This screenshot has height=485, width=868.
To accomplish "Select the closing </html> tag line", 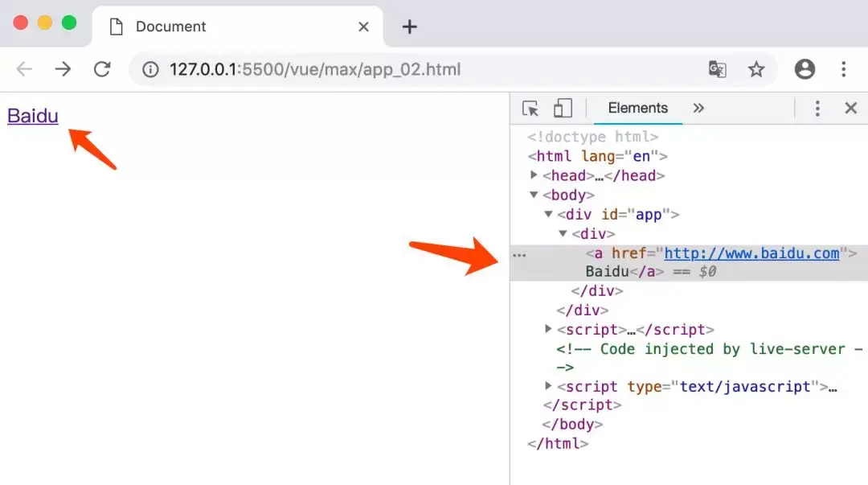I will pyautogui.click(x=558, y=444).
